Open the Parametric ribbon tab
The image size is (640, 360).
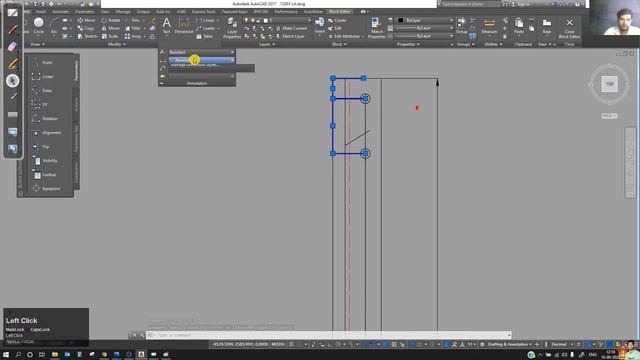(x=84, y=11)
